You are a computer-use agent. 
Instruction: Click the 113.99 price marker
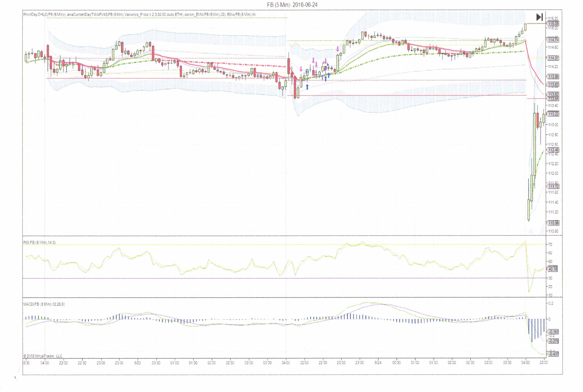(553, 77)
